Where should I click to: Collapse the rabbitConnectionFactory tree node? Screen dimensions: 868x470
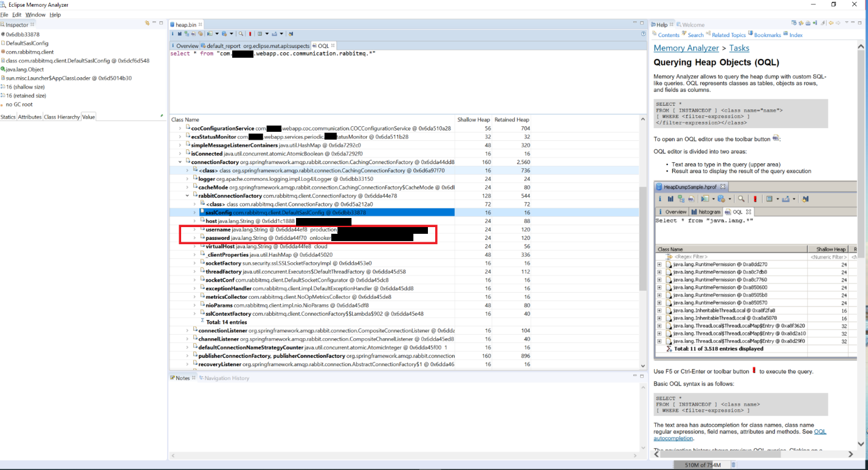(187, 196)
